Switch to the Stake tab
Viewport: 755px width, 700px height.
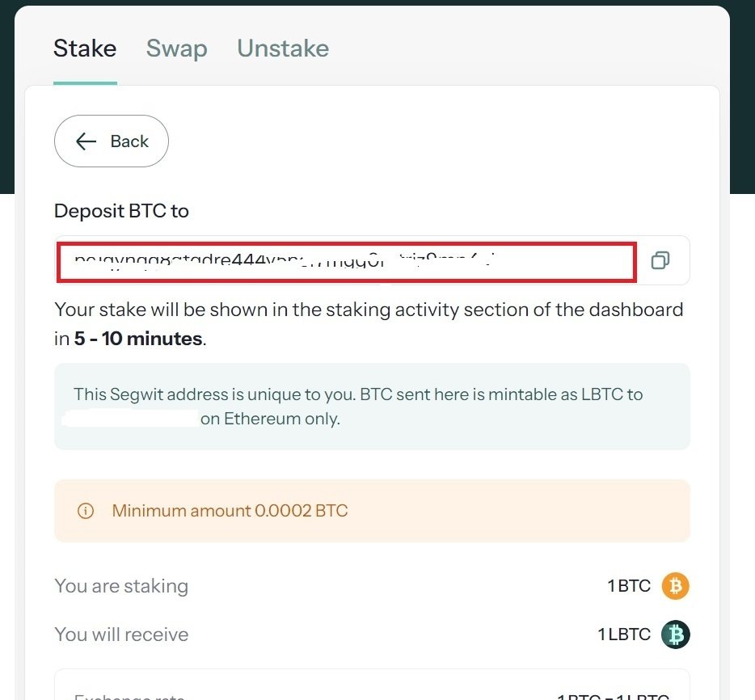[85, 48]
